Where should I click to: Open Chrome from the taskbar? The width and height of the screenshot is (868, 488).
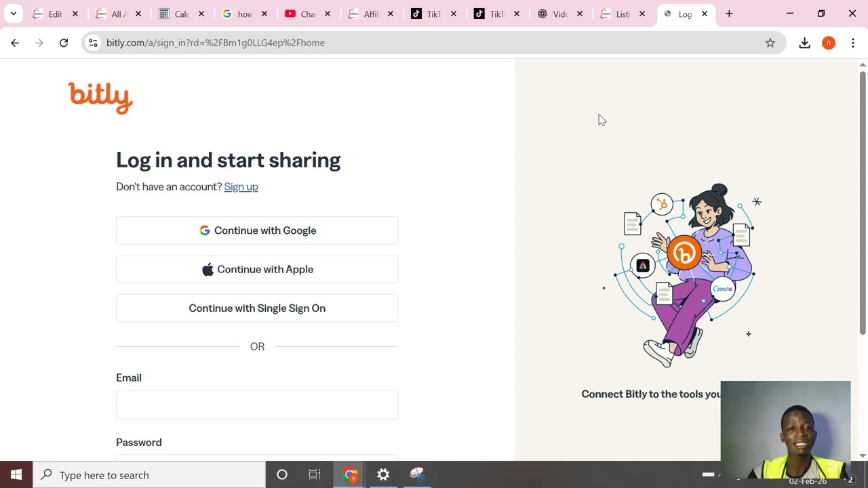click(350, 474)
